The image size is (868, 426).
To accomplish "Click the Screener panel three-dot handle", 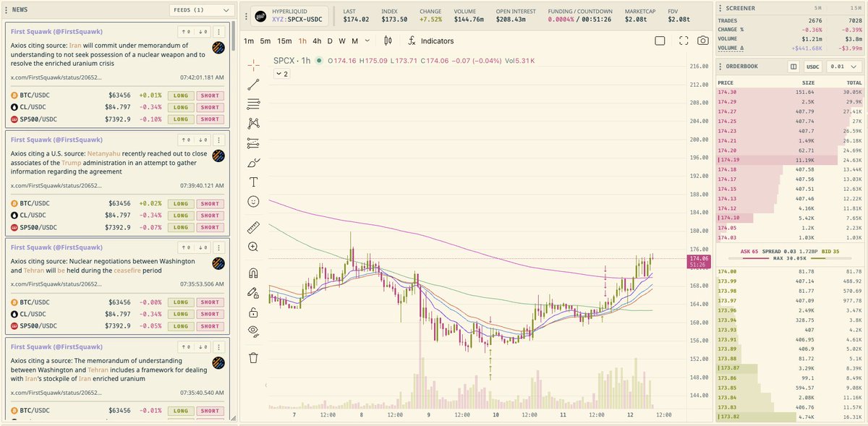I will (x=720, y=8).
